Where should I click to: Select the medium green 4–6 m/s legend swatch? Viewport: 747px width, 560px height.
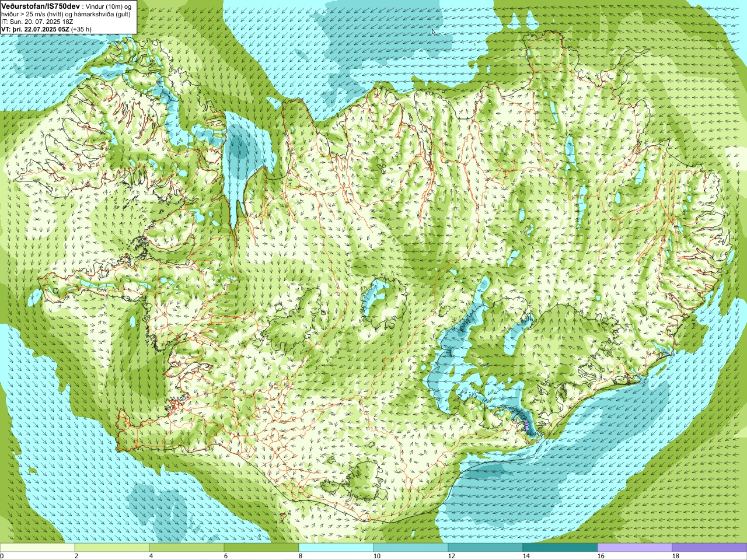pos(187,548)
